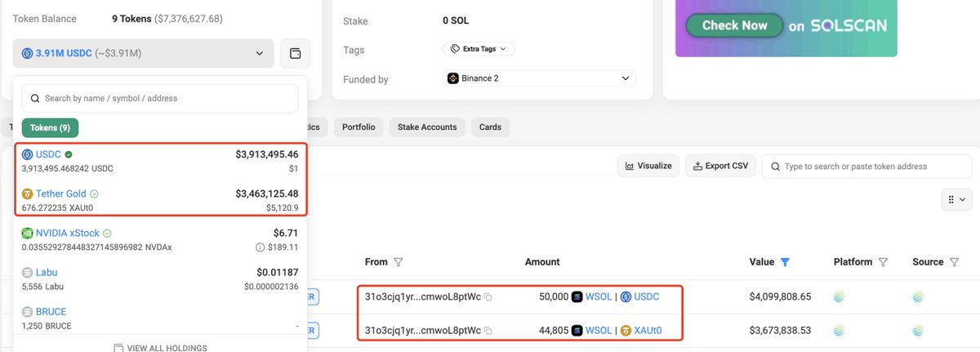
Task: Open the From column filter
Action: (x=399, y=262)
